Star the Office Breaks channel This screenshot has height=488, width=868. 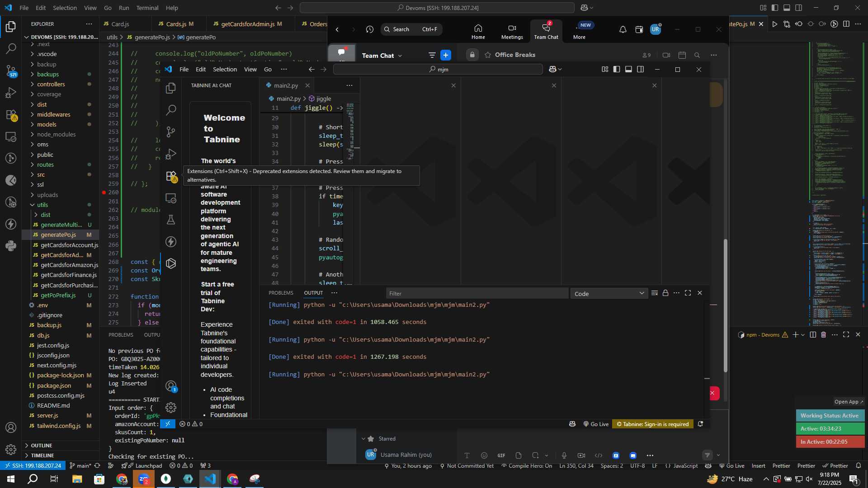pyautogui.click(x=488, y=55)
